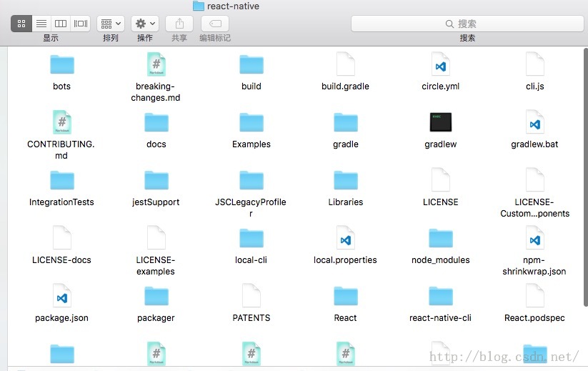
Task: Click the react-native title folder icon
Action: coord(199,6)
